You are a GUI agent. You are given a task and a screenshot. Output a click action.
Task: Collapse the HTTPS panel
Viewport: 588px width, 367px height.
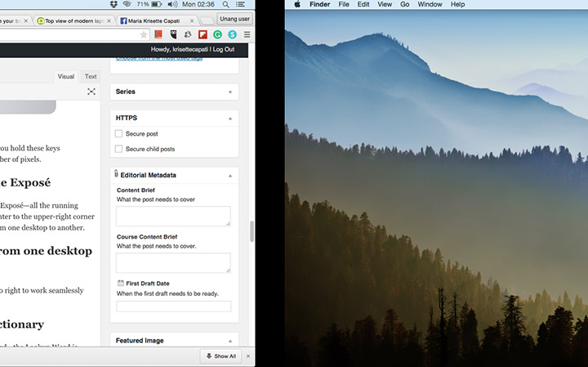point(230,119)
